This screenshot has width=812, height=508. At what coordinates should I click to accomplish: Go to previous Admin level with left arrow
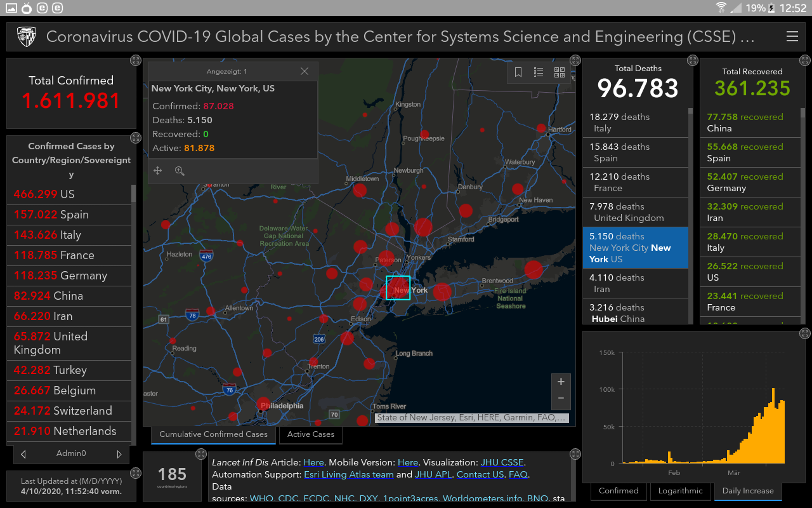(x=23, y=454)
